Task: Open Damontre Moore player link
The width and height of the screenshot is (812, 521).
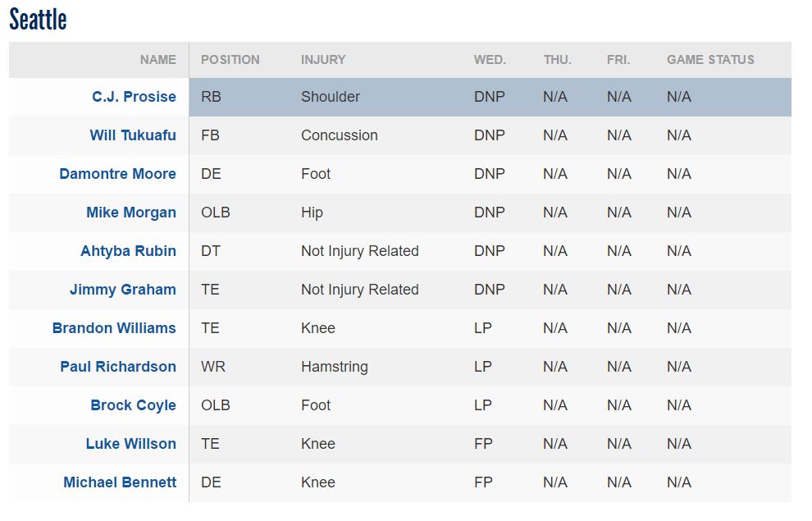Action: point(118,174)
